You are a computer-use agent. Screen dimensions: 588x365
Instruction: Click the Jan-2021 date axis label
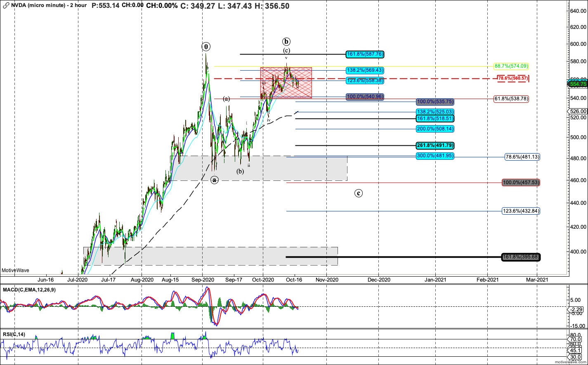pyautogui.click(x=435, y=280)
